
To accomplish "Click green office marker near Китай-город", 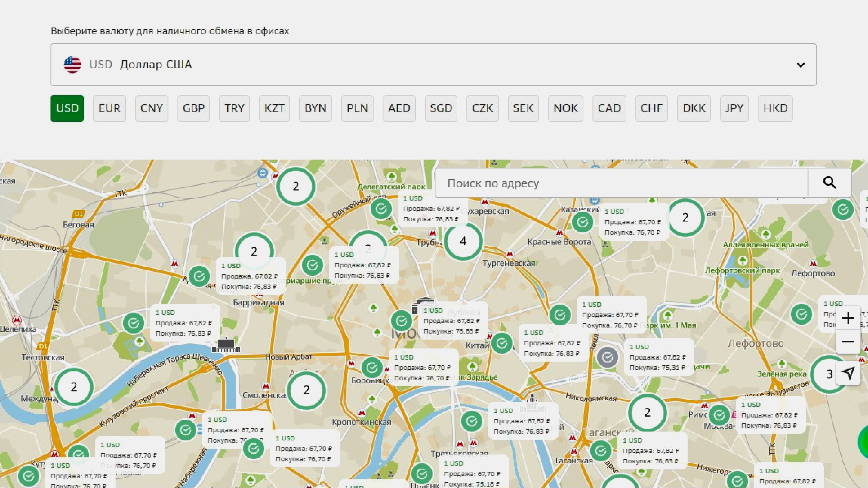I will [502, 343].
